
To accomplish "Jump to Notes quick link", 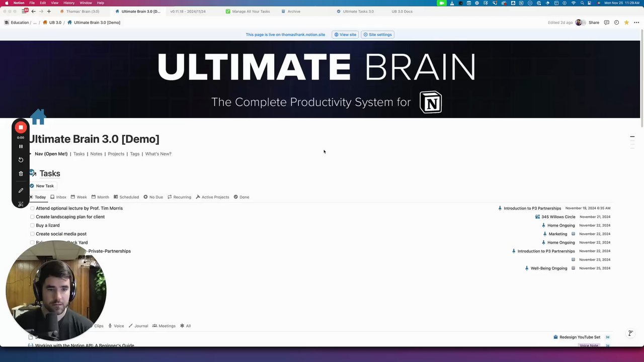I will 96,154.
